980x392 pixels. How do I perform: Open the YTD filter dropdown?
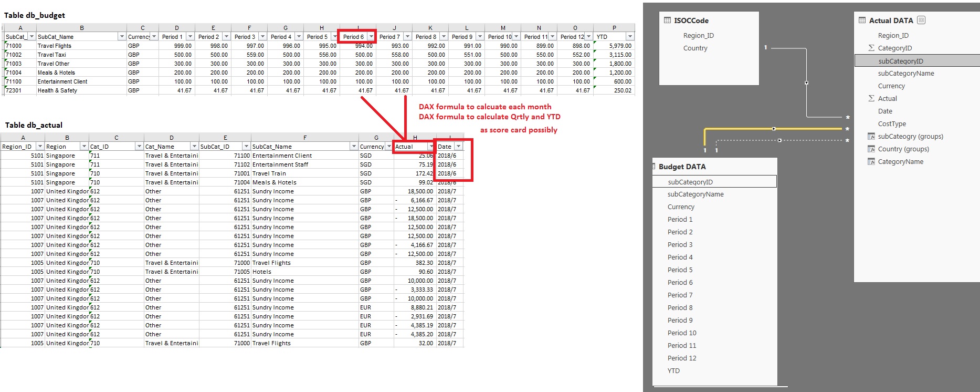pos(630,37)
